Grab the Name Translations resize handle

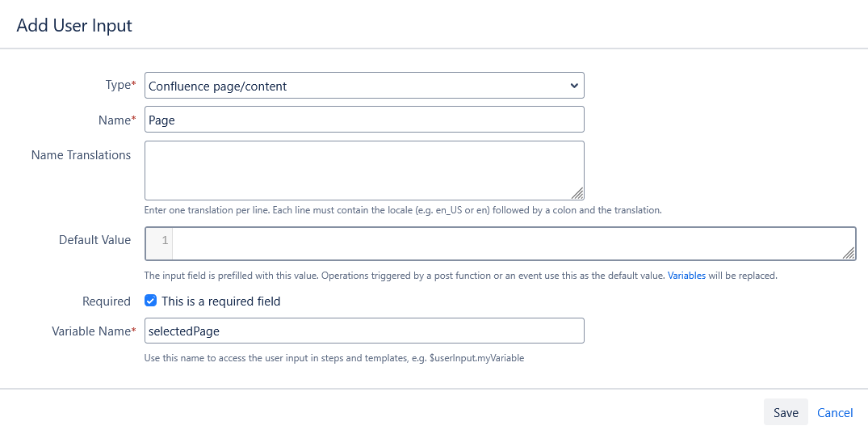[x=578, y=193]
